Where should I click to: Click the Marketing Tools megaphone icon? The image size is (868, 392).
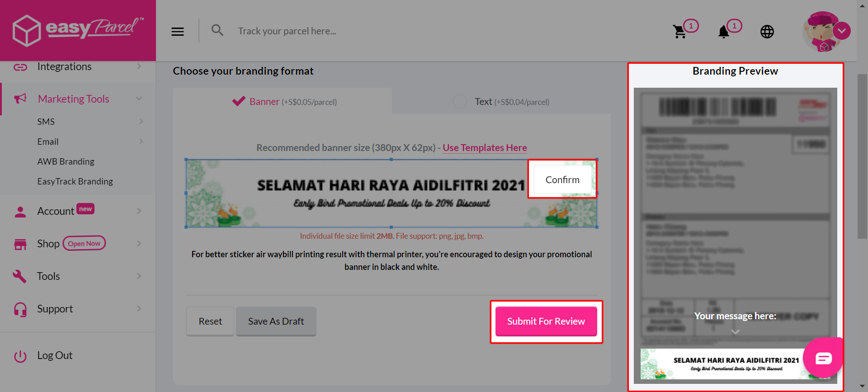(20, 99)
